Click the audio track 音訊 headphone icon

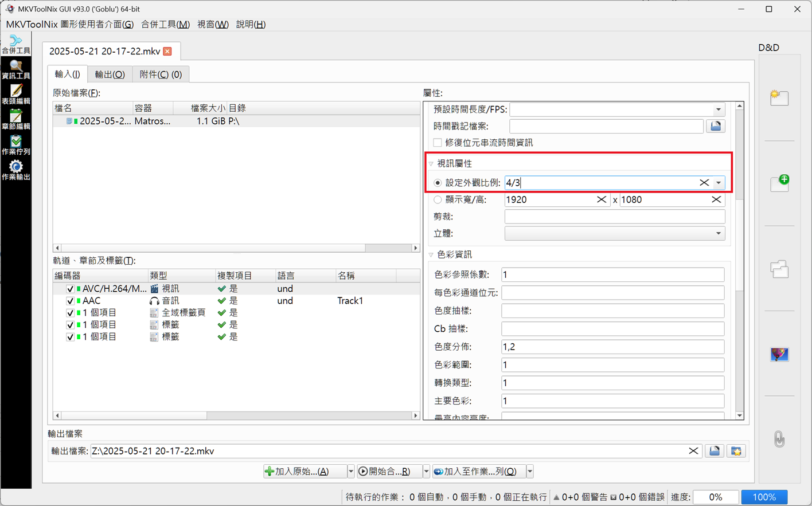(x=154, y=301)
